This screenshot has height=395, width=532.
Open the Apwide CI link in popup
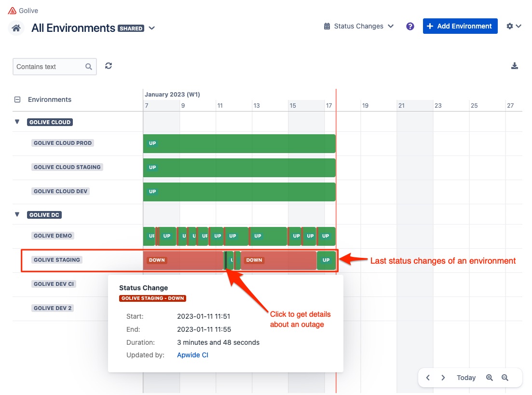click(x=192, y=354)
